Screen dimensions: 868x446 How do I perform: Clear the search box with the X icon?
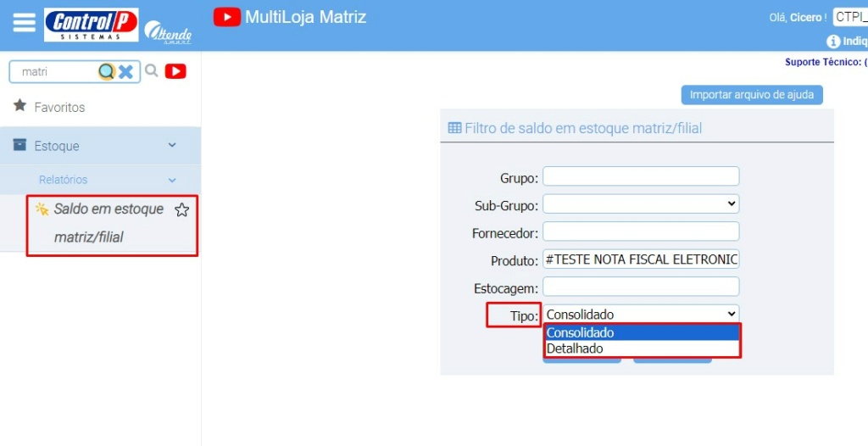pos(125,71)
